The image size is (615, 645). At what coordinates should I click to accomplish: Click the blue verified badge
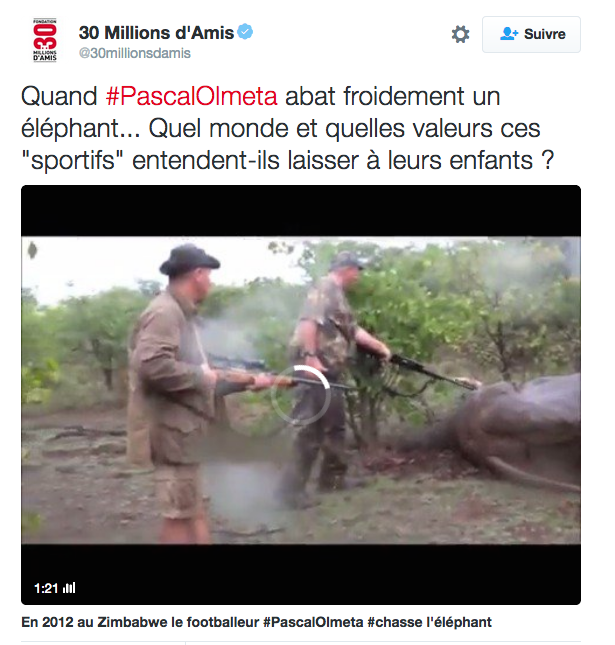[x=245, y=32]
